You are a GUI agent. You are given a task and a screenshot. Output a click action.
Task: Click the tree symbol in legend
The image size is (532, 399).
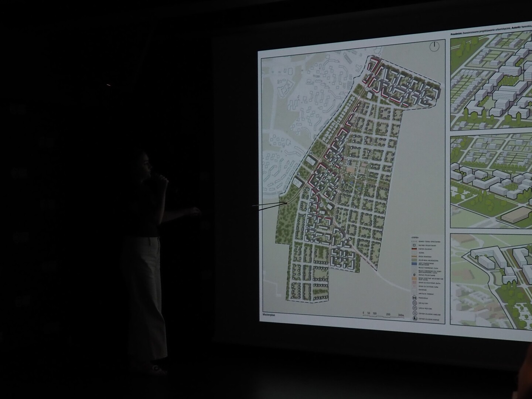click(415, 275)
